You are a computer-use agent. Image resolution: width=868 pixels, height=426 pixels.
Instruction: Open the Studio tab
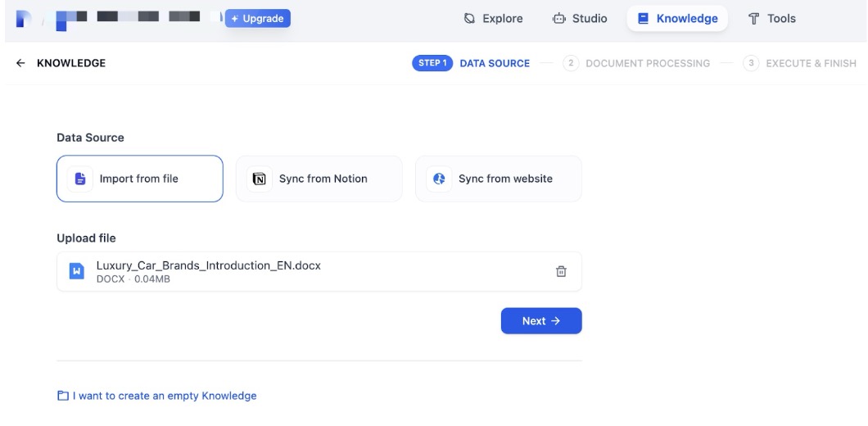[x=580, y=18]
